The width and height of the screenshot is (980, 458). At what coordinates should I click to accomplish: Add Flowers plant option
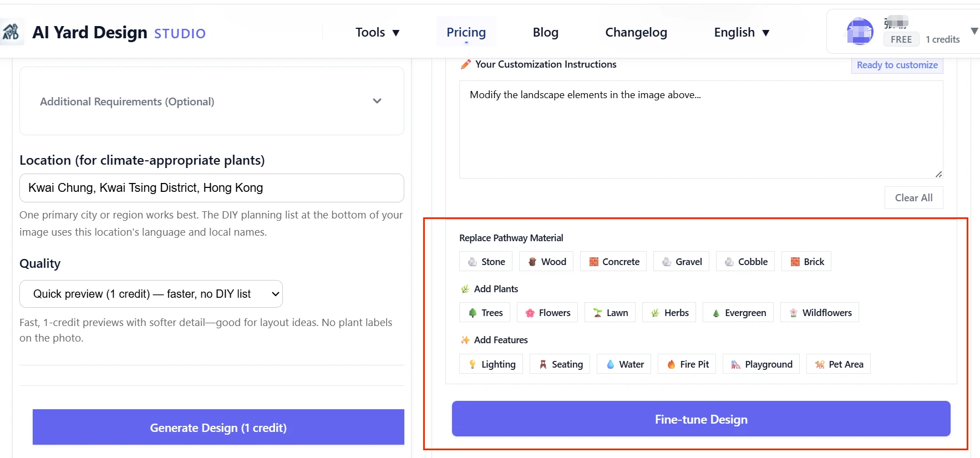(547, 313)
